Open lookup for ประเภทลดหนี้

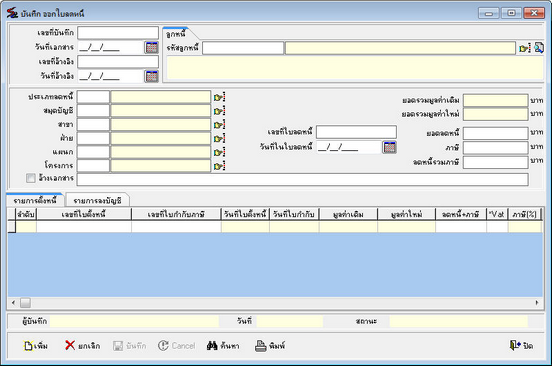tap(219, 97)
